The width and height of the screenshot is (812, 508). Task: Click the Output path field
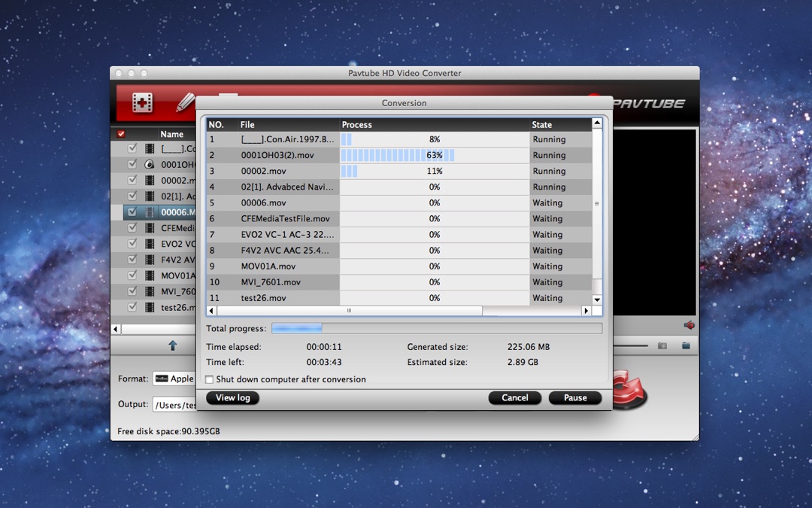click(x=174, y=405)
